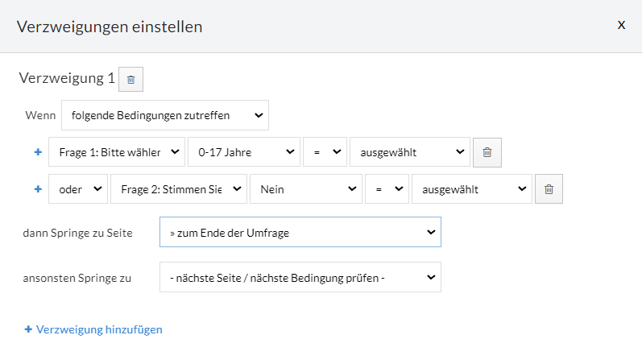Open the 'folgende Bedingungen zutreffen' dropdown
Screen dimensions: 642x364
165,115
